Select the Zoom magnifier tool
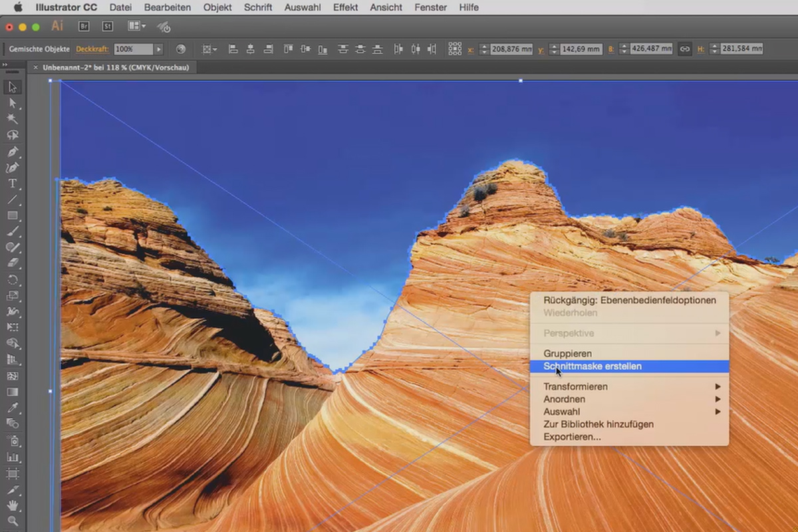 point(12,521)
